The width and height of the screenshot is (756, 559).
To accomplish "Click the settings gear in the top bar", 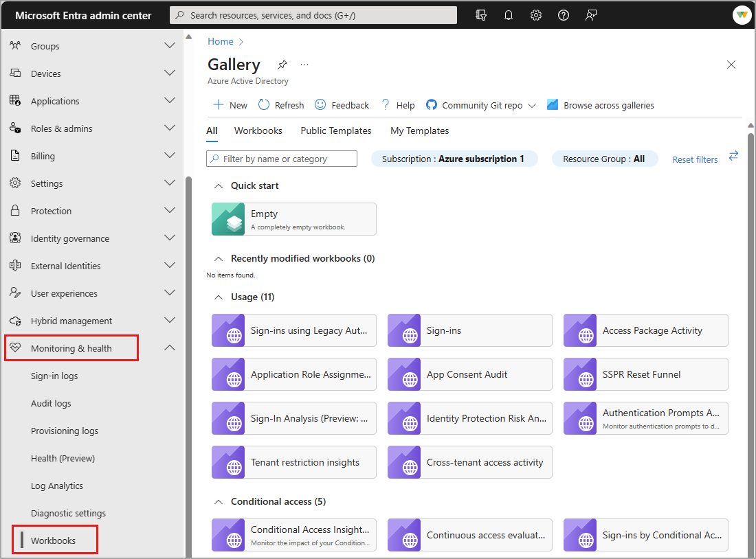I will point(536,14).
